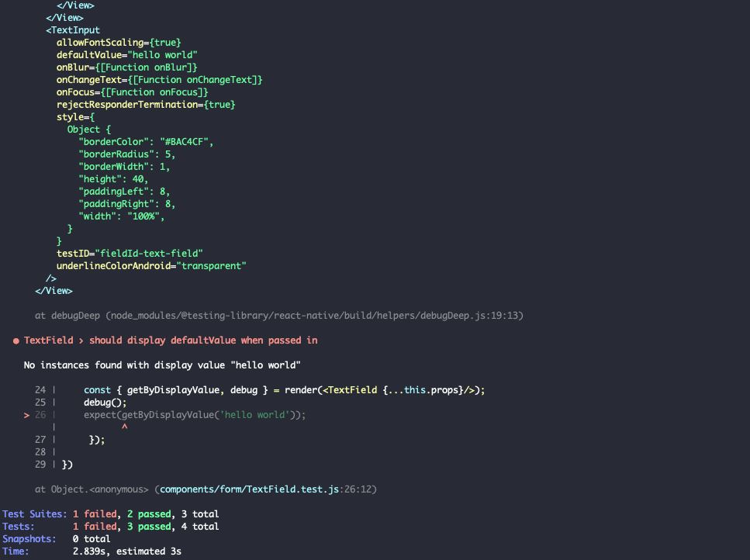Click the "paddingLeft": 8 line

tap(124, 192)
